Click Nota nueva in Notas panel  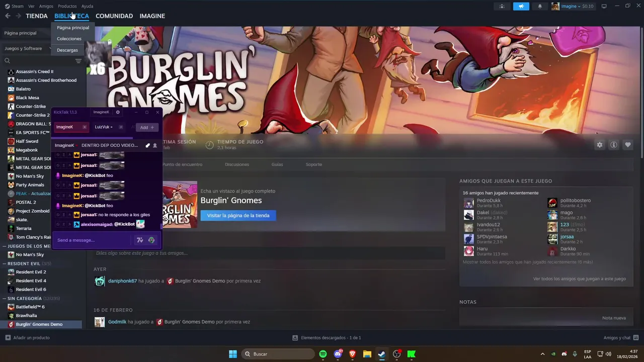(x=614, y=318)
